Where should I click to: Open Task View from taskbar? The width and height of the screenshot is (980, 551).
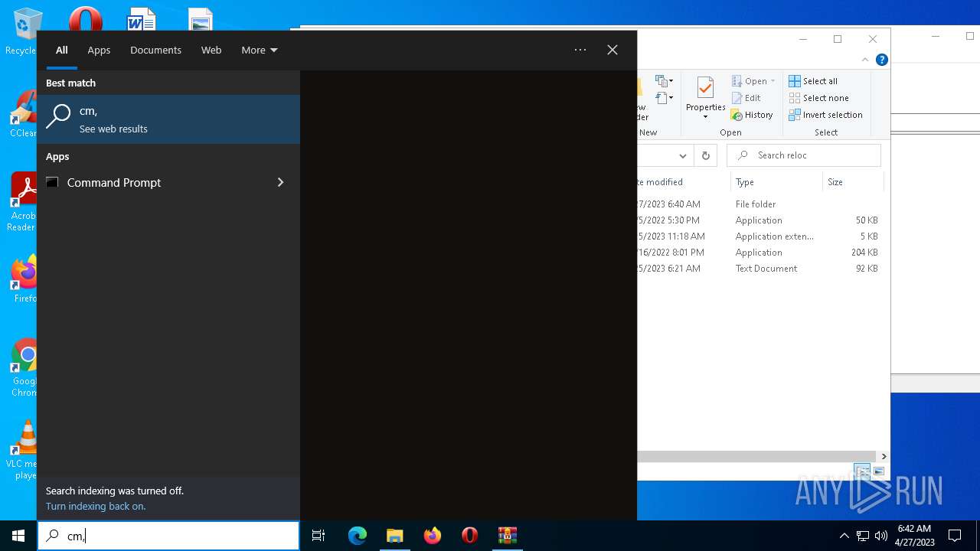pyautogui.click(x=318, y=536)
